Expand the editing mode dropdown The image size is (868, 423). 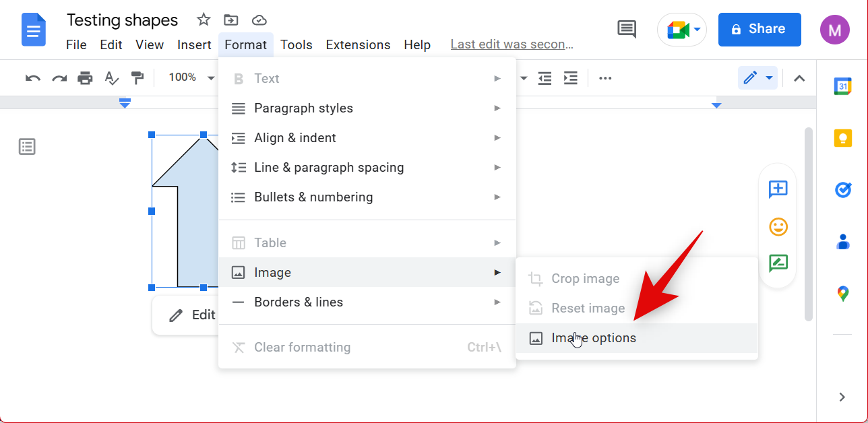757,78
